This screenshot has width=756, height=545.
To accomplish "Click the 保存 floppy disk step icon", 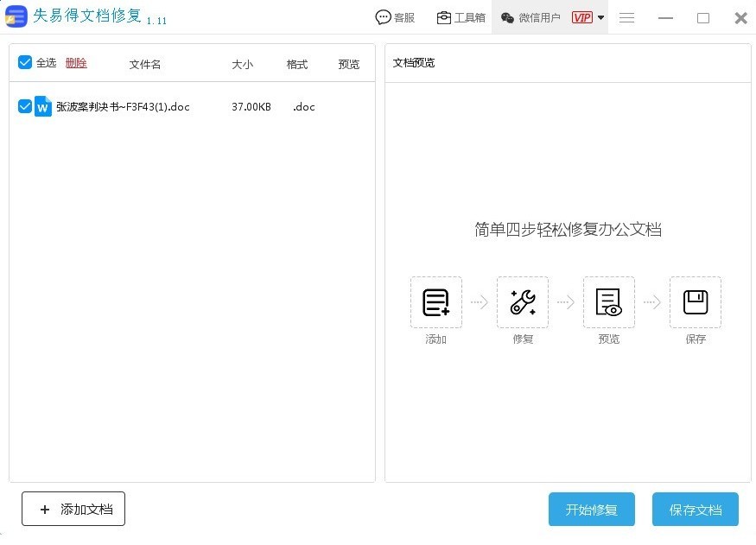I will tap(696, 302).
